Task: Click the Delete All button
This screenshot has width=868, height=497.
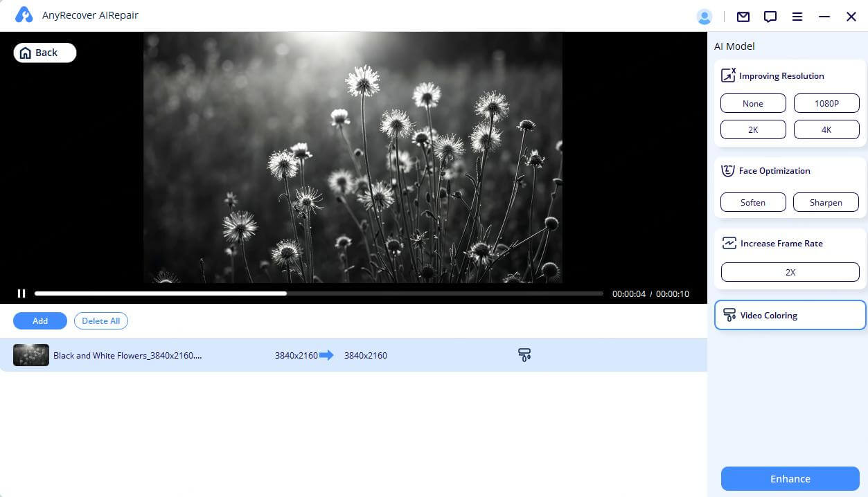Action: (x=100, y=320)
